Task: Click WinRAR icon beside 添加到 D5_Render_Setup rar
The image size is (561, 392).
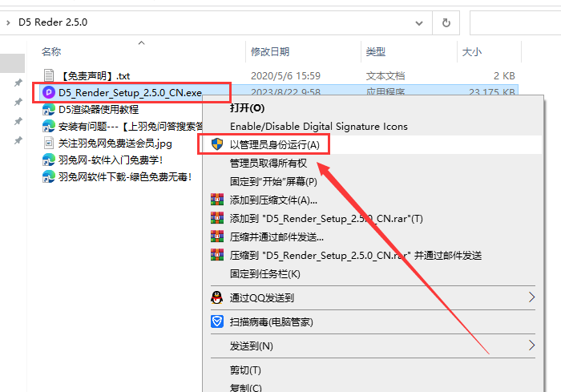Action: 217,218
